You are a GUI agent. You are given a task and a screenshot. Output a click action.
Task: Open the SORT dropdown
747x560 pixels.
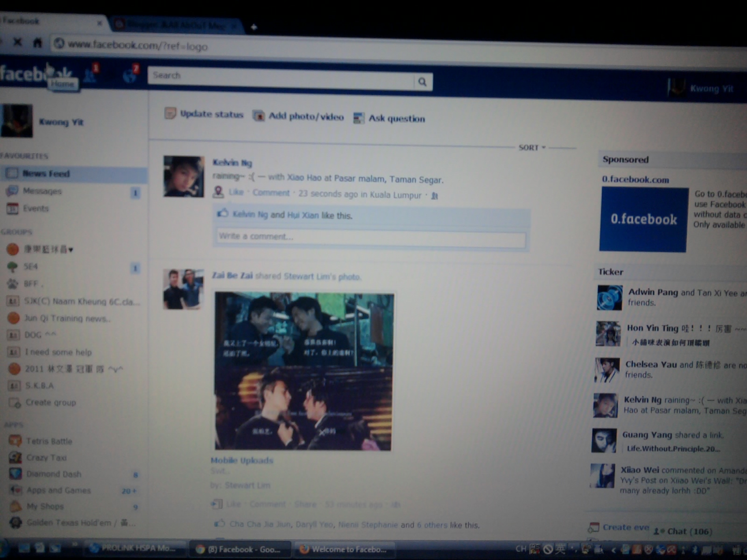(x=532, y=147)
